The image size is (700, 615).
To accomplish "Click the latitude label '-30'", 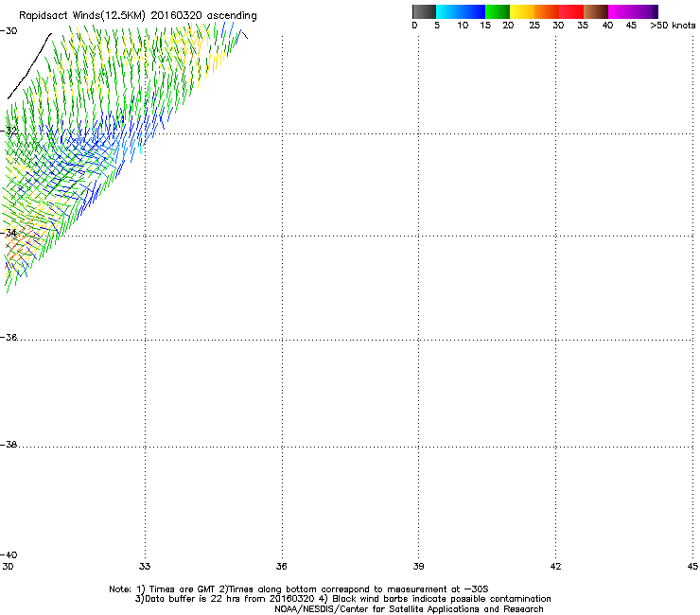I will point(9,31).
